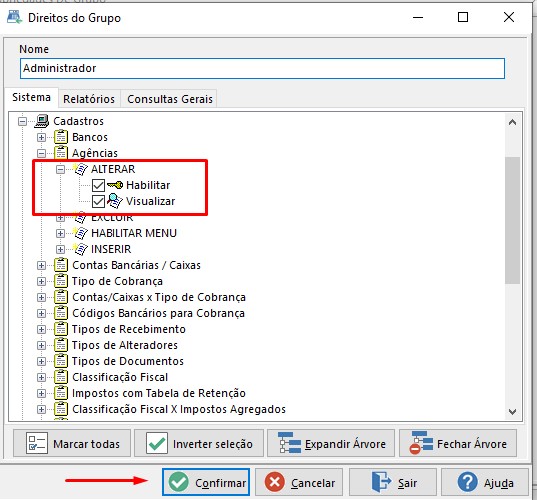Collapse the Cadastros tree node
The height and width of the screenshot is (500, 537).
(22, 121)
